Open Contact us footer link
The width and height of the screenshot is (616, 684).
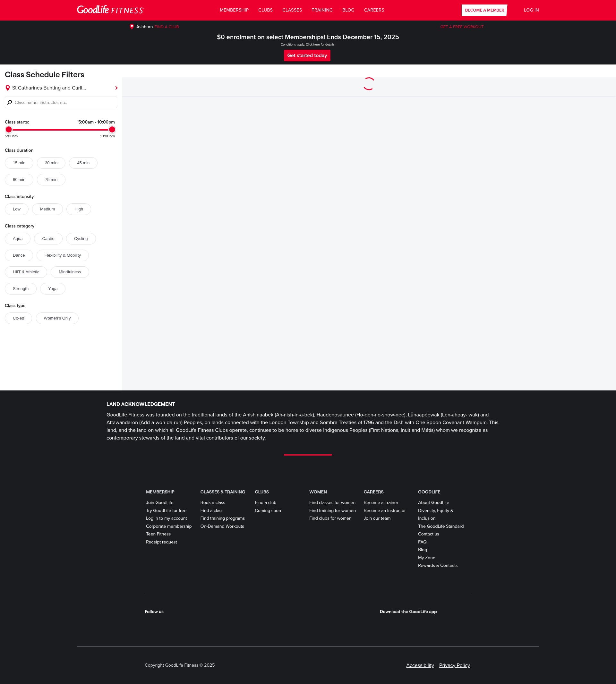coord(428,534)
